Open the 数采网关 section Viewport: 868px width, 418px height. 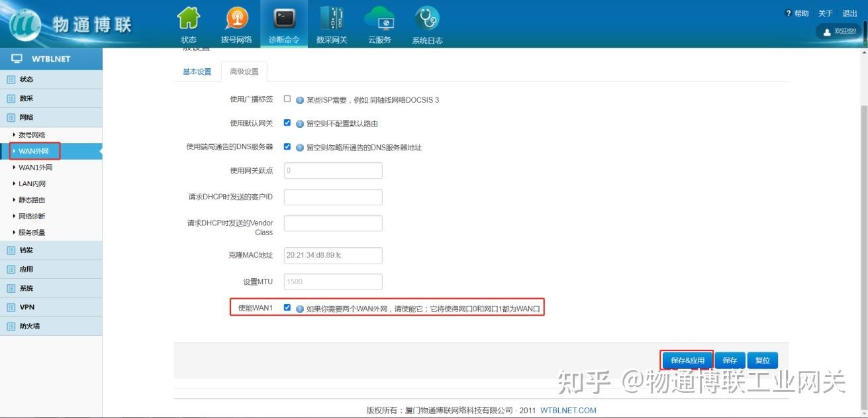[x=331, y=23]
